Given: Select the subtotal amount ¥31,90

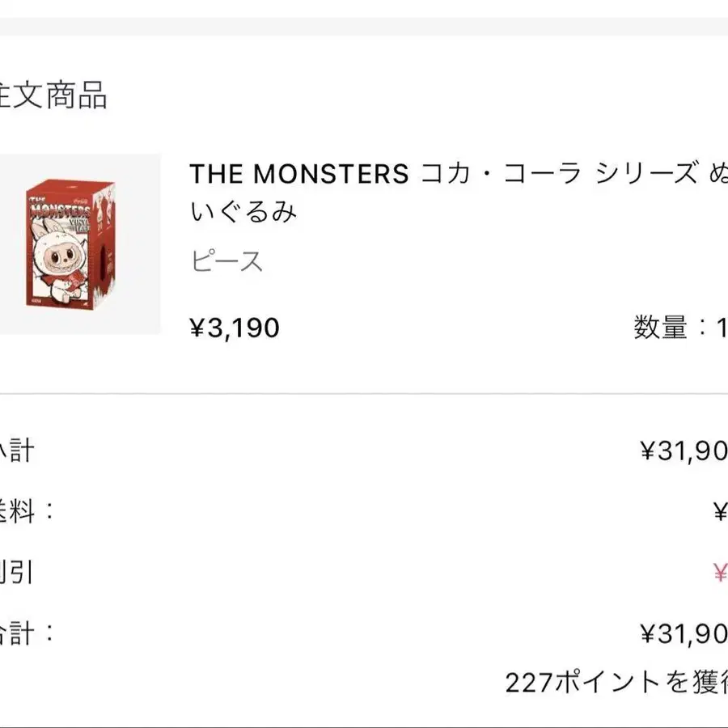Looking at the screenshot, I should [x=684, y=451].
